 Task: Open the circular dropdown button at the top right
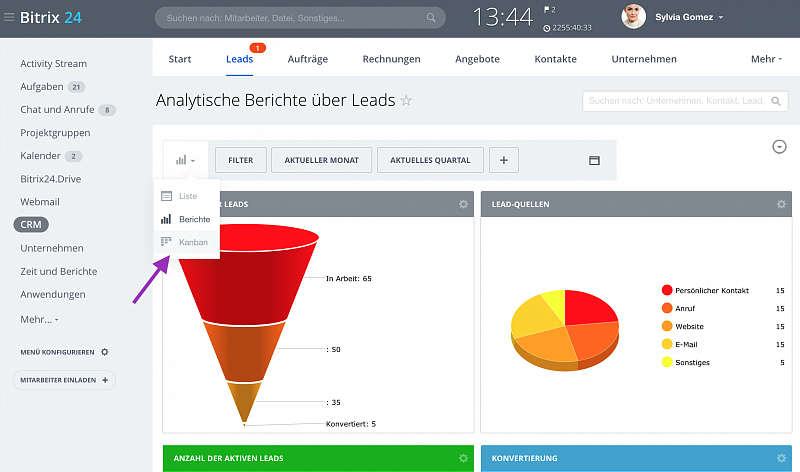point(779,147)
